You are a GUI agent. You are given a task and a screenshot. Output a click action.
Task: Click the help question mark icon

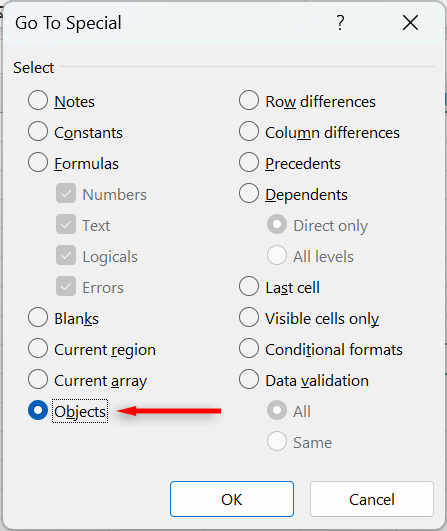coord(340,23)
